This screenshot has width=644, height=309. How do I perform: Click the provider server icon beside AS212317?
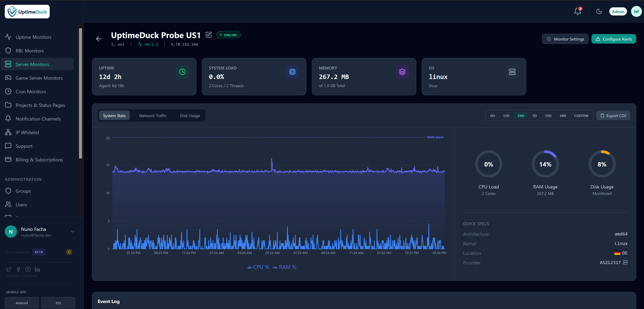[625, 263]
